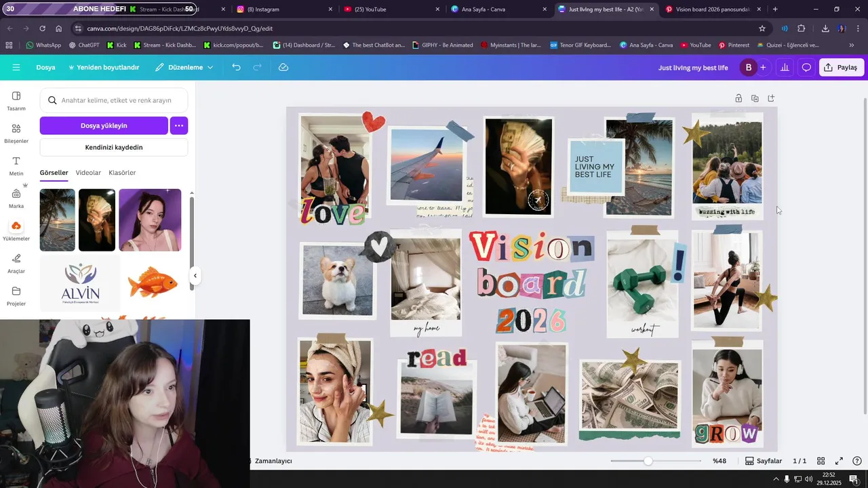
Task: Select the money hand upload thumbnail
Action: click(97, 220)
